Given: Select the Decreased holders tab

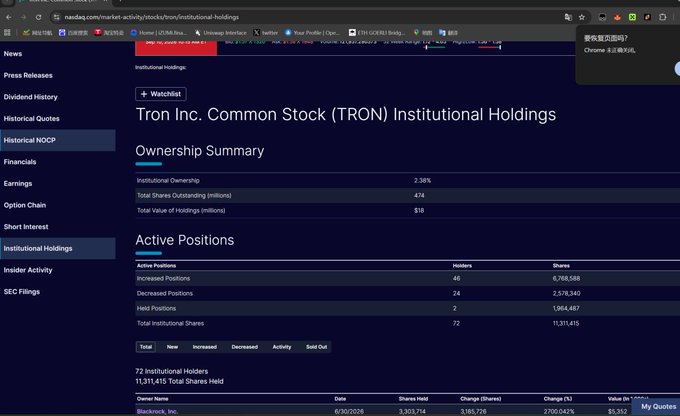Looking at the screenshot, I should pos(245,347).
